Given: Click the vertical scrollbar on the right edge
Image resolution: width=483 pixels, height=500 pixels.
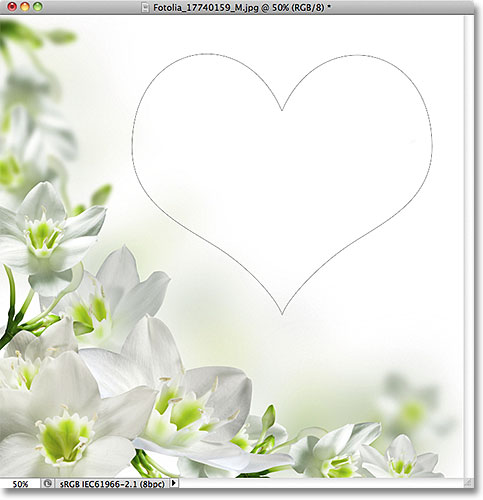Looking at the screenshot, I should (469, 247).
